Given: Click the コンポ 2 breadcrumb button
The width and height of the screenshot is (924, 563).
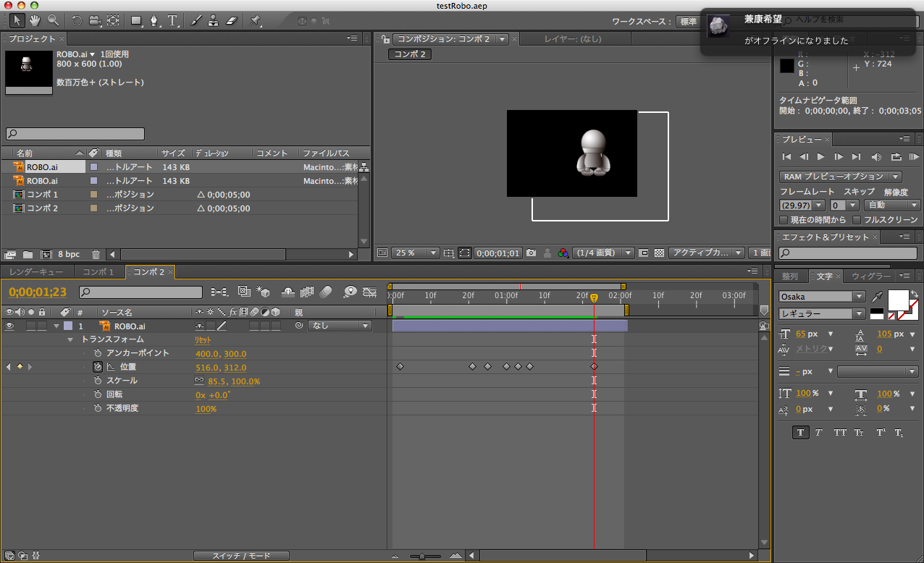Looking at the screenshot, I should tap(410, 54).
